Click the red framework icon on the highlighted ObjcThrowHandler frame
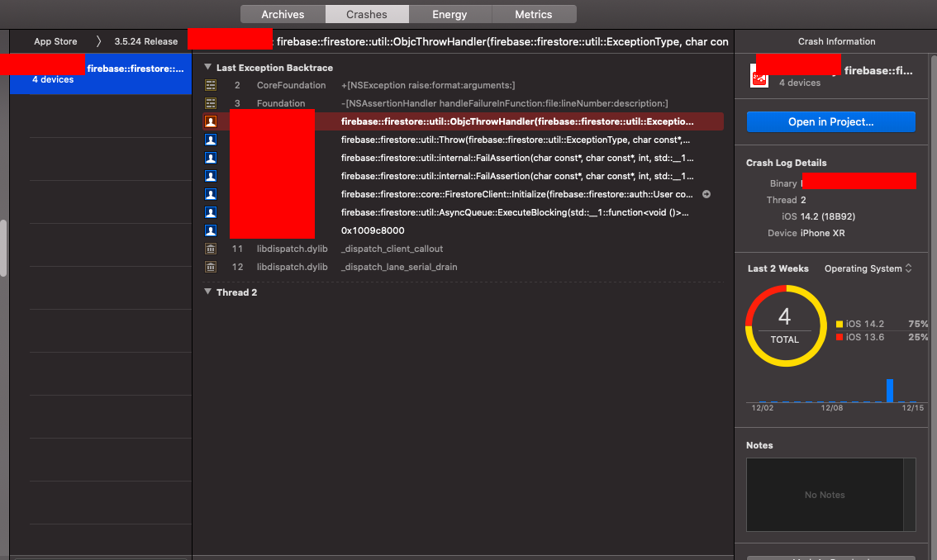The height and width of the screenshot is (560, 937). [x=209, y=121]
